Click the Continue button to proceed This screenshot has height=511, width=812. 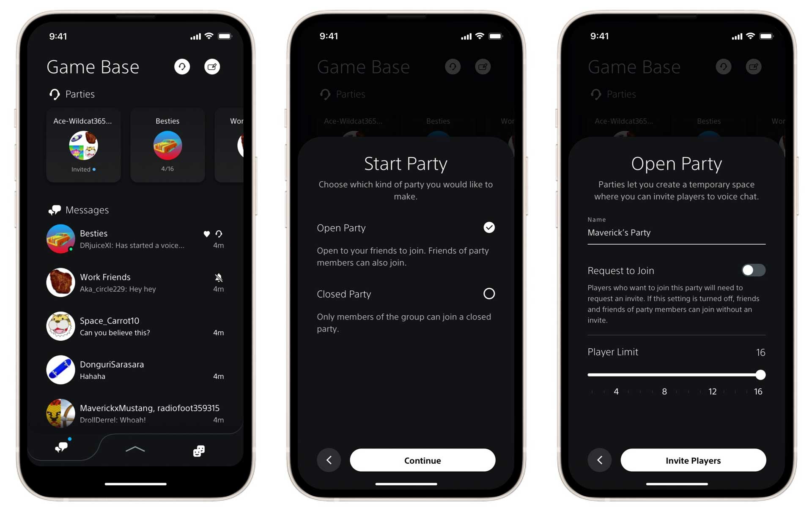pos(422,460)
